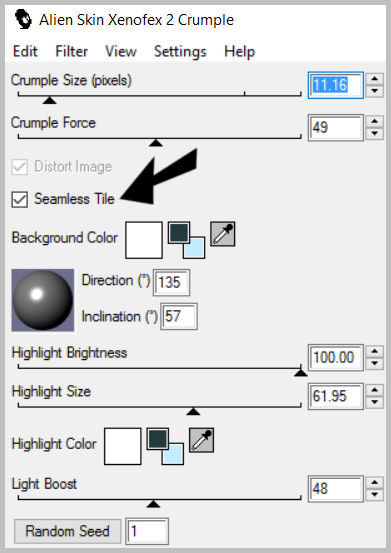391x553 pixels.
Task: Decrease Crumple Force with down arrow
Action: point(374,134)
